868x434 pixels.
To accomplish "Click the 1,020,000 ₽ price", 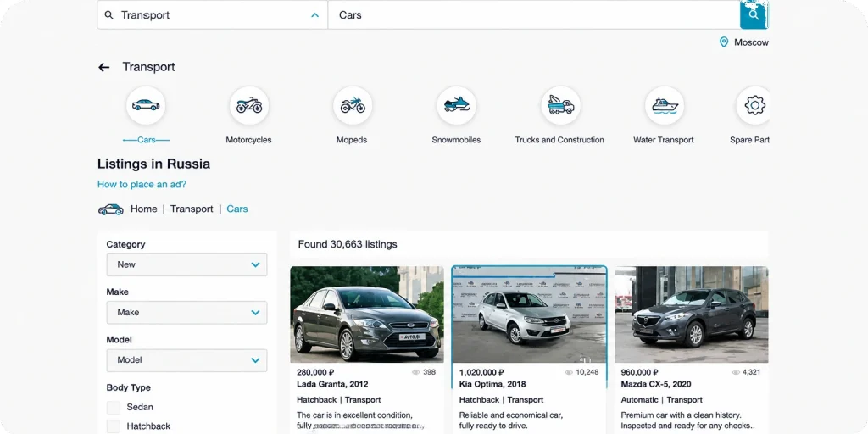I will pyautogui.click(x=481, y=373).
